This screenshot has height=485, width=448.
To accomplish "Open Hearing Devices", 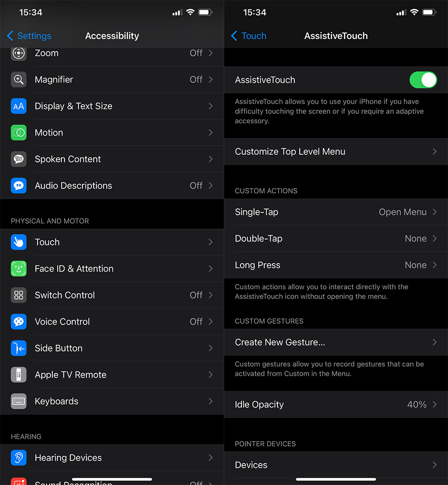I will click(112, 458).
